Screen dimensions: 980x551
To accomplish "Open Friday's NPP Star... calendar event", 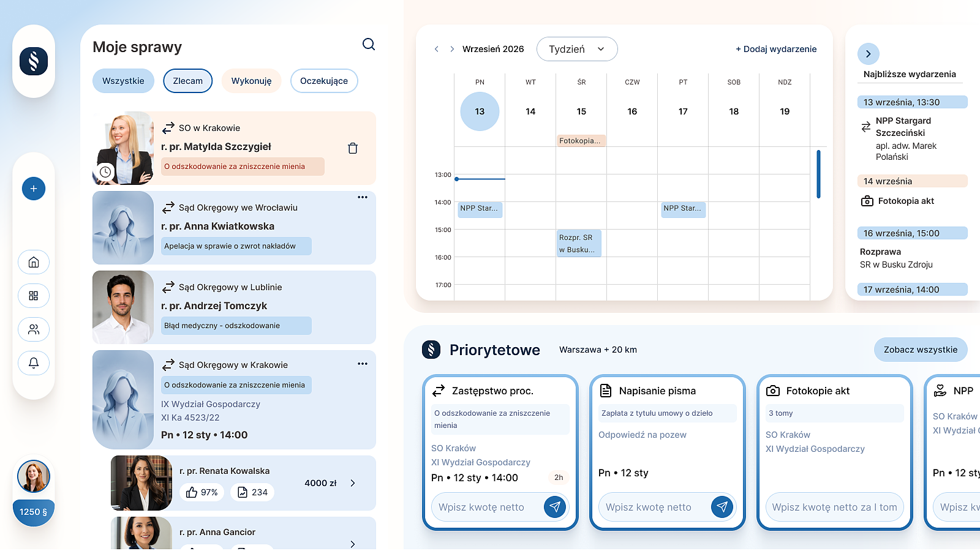I will pyautogui.click(x=684, y=209).
